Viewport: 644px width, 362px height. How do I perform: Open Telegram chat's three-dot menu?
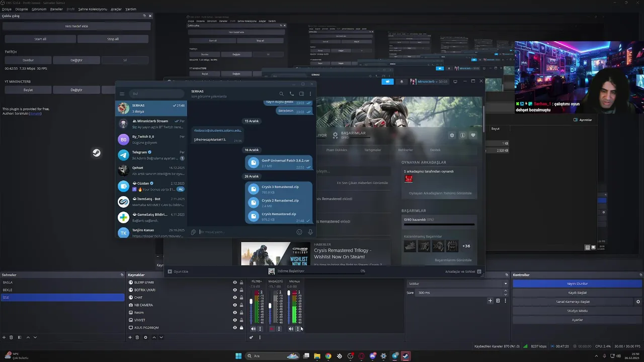click(x=310, y=94)
